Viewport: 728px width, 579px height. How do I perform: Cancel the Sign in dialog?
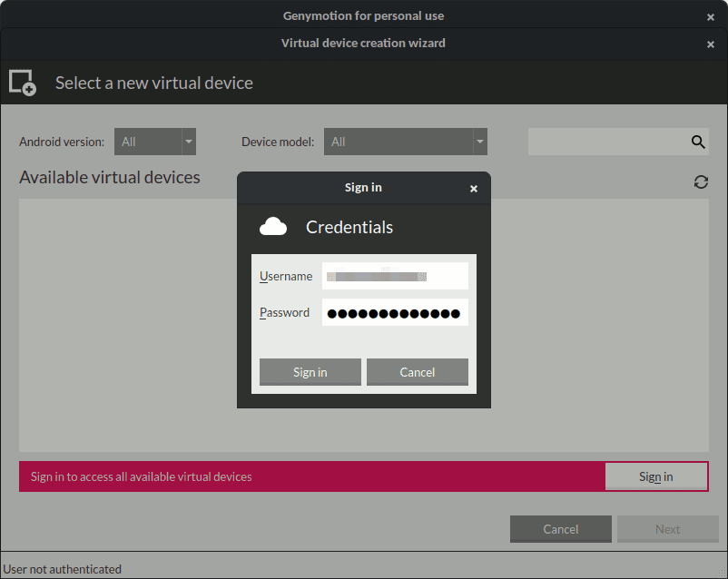418,372
